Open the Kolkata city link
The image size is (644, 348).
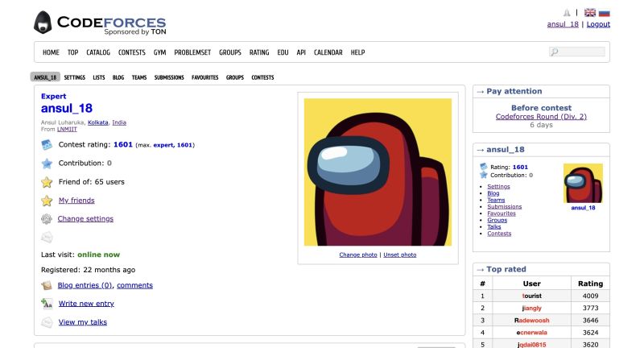(97, 122)
